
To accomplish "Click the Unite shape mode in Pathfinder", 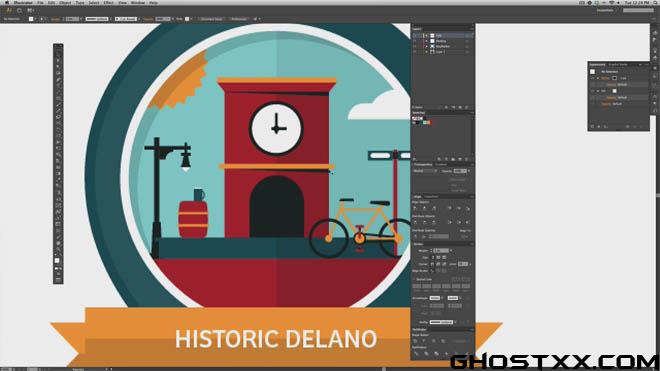I will (x=415, y=341).
